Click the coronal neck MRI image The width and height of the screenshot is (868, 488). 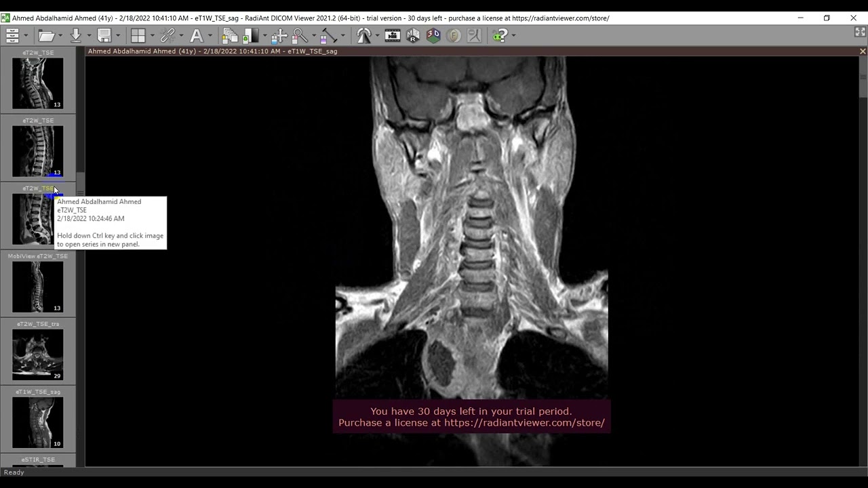pyautogui.click(x=471, y=261)
